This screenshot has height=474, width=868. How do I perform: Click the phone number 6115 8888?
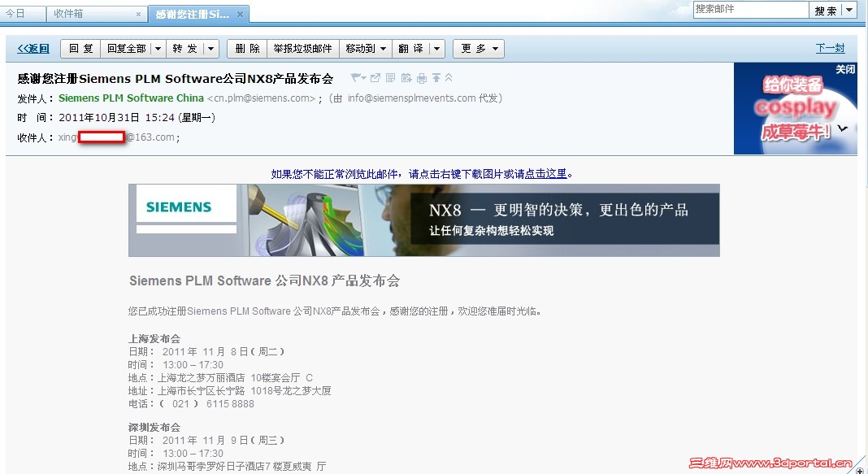(230, 404)
